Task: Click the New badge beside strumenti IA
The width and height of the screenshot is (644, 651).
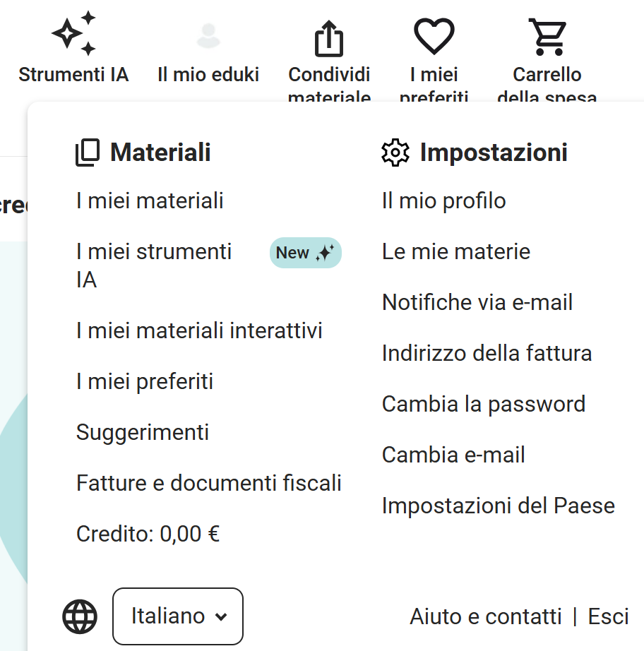Action: tap(305, 253)
